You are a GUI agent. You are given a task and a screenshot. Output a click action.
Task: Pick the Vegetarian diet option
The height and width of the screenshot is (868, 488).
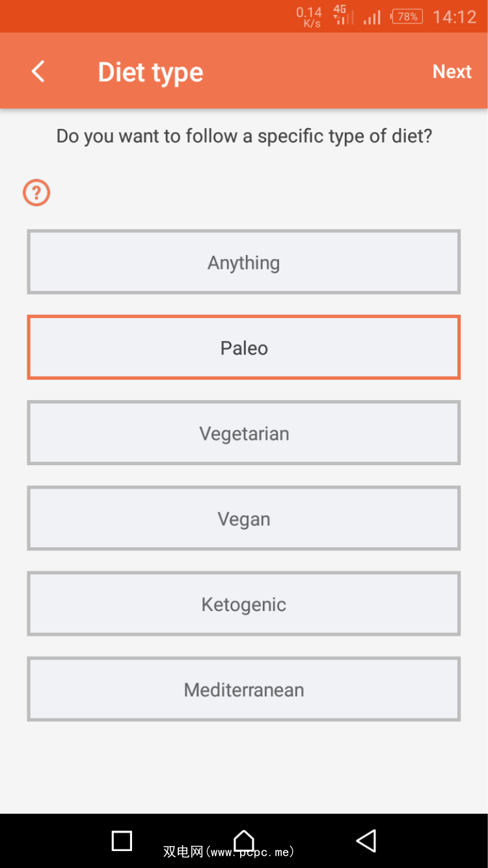[243, 433]
